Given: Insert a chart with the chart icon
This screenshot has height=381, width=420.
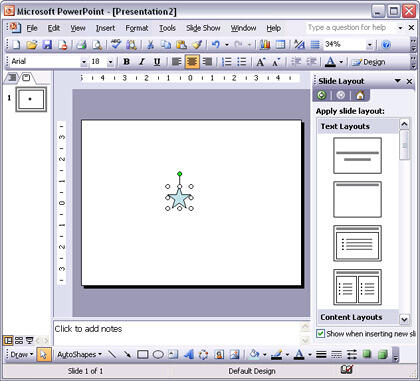Looking at the screenshot, I should point(265,44).
